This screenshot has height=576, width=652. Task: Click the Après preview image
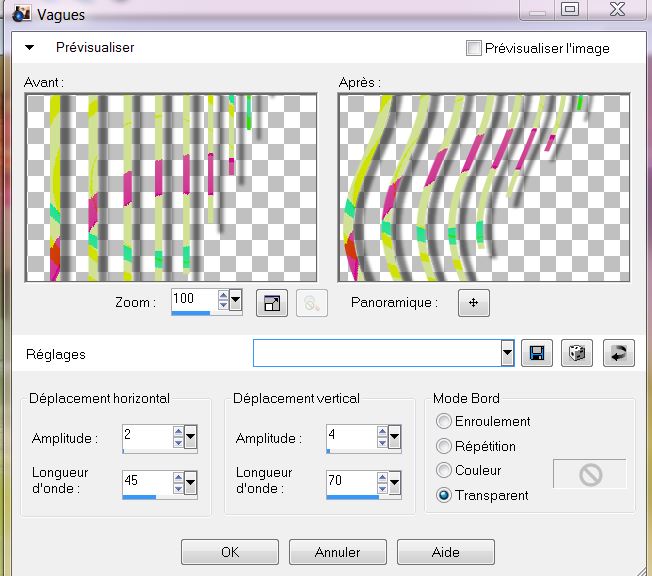[484, 188]
